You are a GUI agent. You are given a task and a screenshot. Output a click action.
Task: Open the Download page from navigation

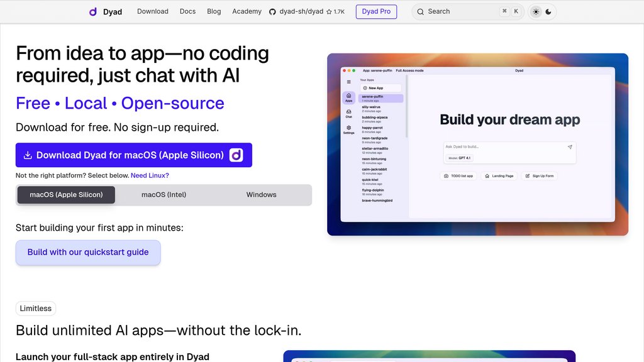(153, 11)
